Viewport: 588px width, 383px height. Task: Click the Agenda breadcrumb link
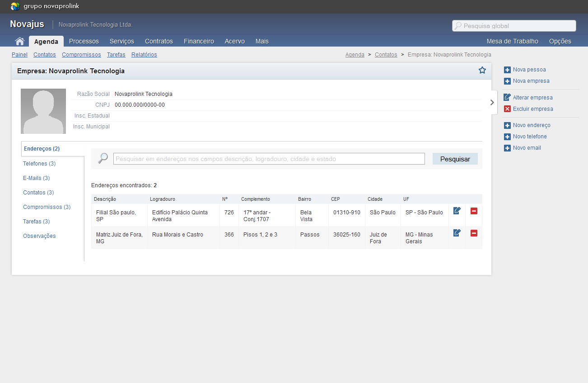(355, 55)
